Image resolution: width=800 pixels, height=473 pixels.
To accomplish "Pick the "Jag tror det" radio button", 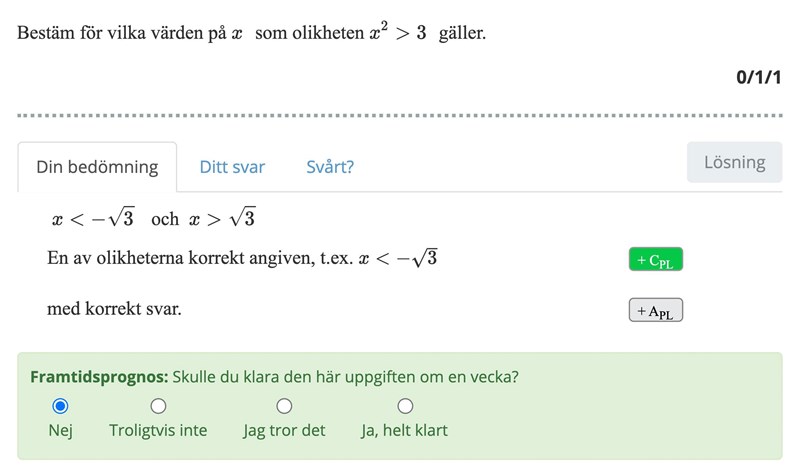I will tap(284, 406).
